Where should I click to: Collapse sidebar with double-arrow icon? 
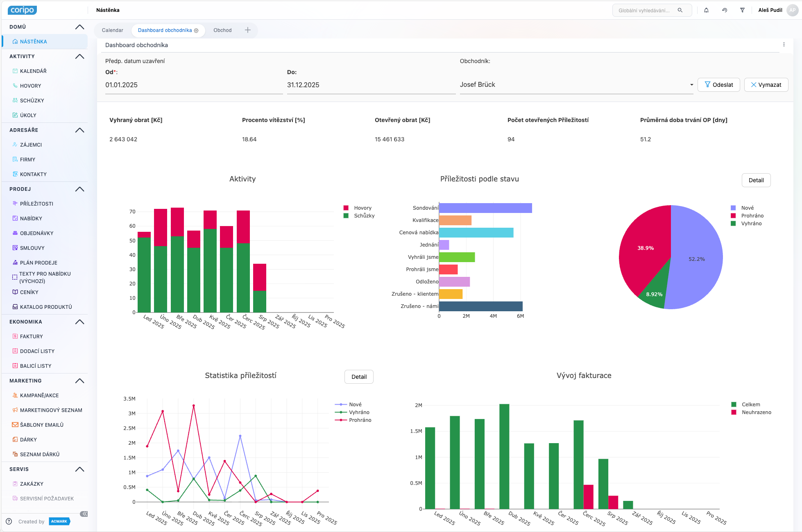pyautogui.click(x=84, y=514)
